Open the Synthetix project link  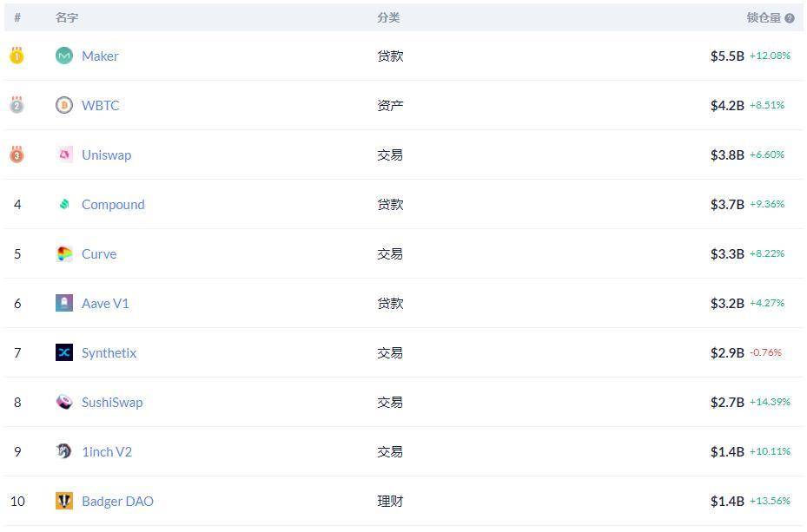109,352
